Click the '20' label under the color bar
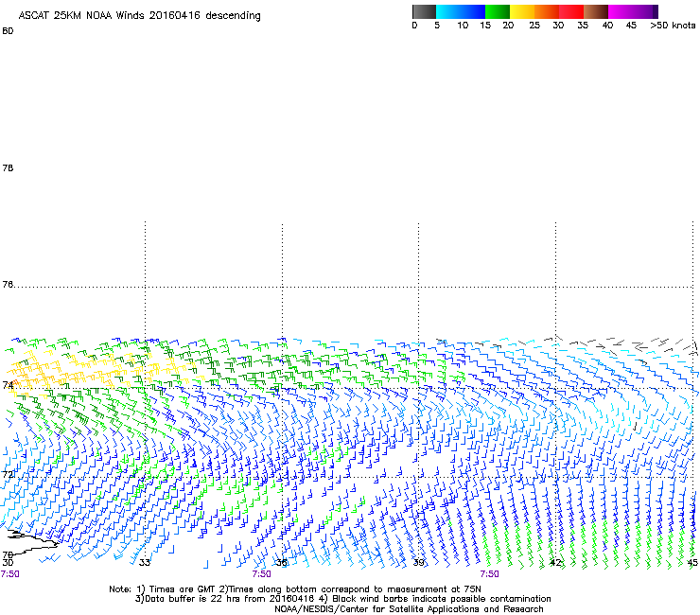 click(508, 26)
